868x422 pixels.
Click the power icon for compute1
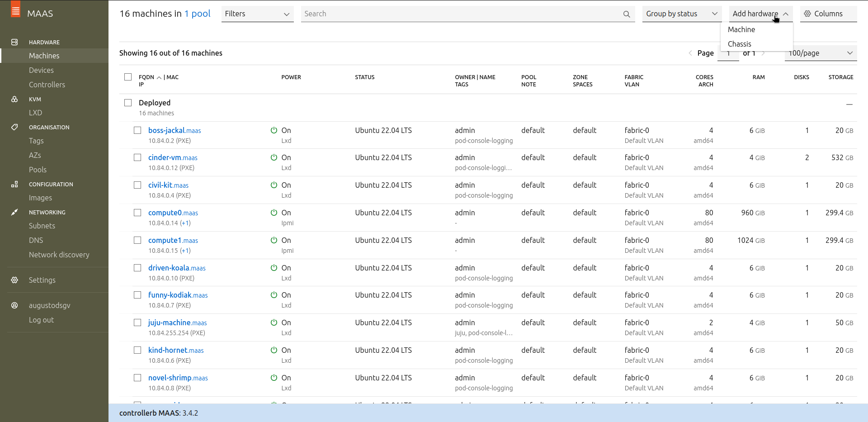click(274, 240)
